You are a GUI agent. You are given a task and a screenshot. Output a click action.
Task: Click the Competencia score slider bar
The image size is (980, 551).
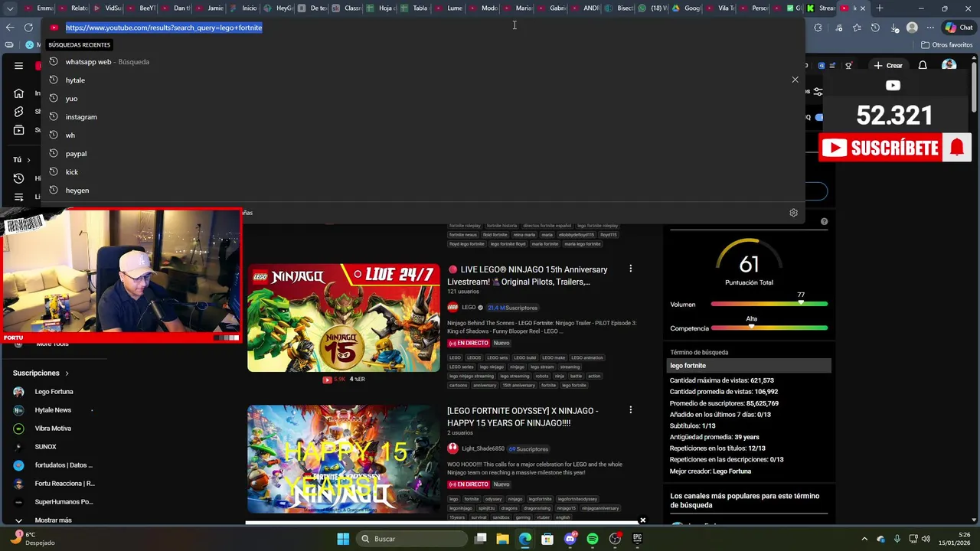769,328
